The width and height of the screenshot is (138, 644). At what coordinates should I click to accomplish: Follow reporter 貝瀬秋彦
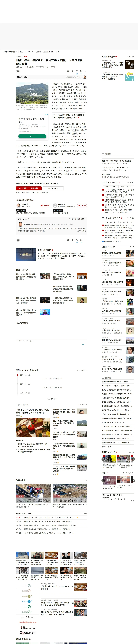tap(45, 206)
